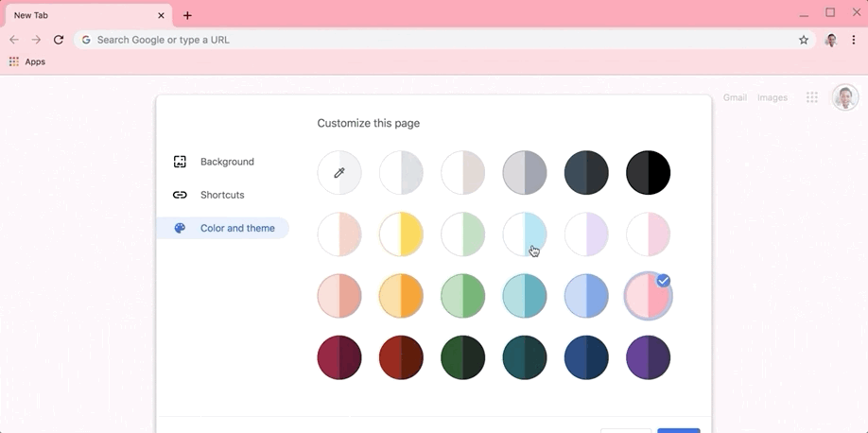Open Google apps grid launcher
The height and width of the screenshot is (433, 868).
[812, 97]
